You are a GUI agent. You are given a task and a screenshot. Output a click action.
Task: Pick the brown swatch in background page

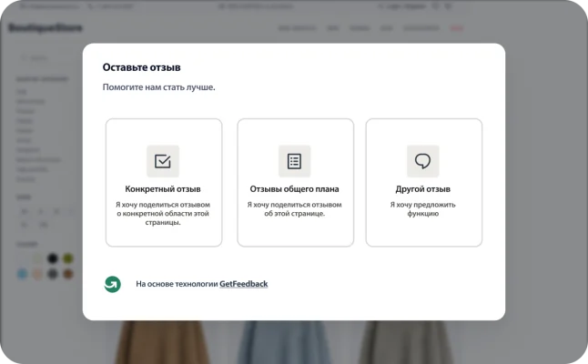68,274
